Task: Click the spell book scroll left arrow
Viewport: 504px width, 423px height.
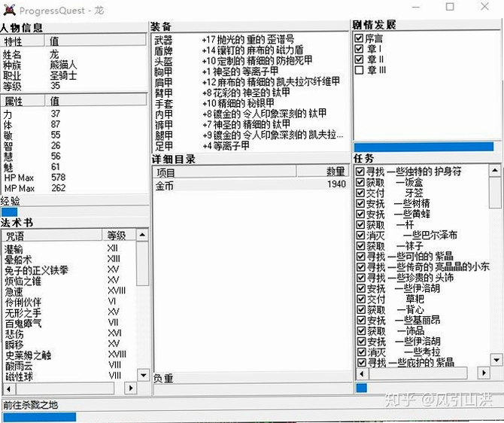Action: (9, 388)
